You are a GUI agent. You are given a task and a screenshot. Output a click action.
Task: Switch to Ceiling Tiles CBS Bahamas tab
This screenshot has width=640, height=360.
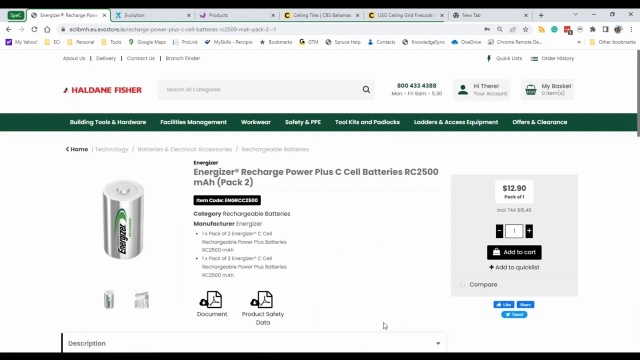point(321,15)
